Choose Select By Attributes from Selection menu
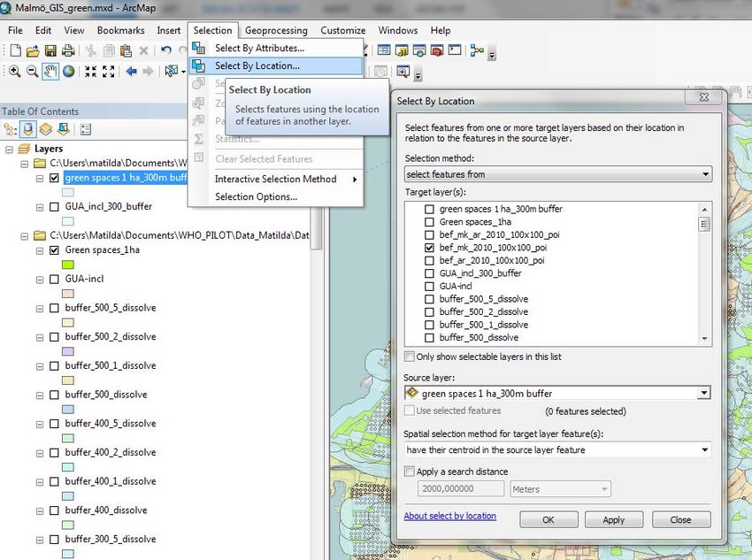 pos(276,48)
